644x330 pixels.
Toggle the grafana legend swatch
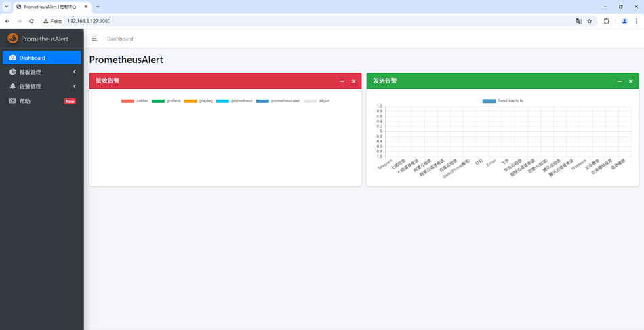(158, 101)
